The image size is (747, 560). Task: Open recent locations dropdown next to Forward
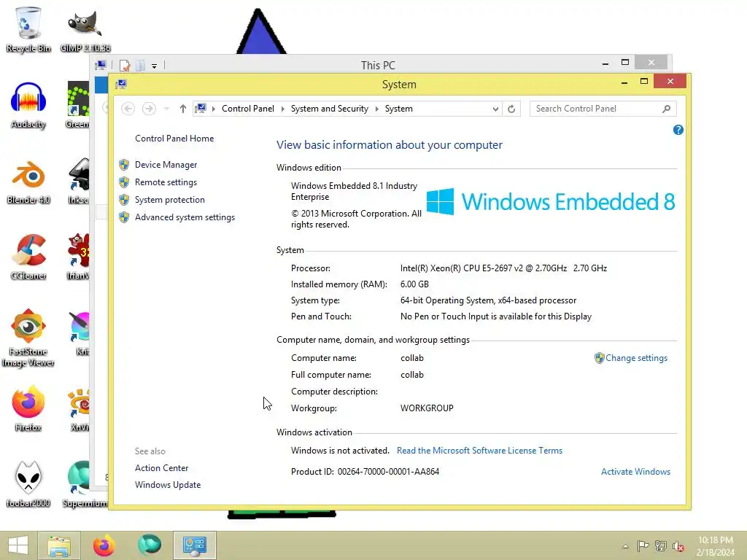pos(166,109)
